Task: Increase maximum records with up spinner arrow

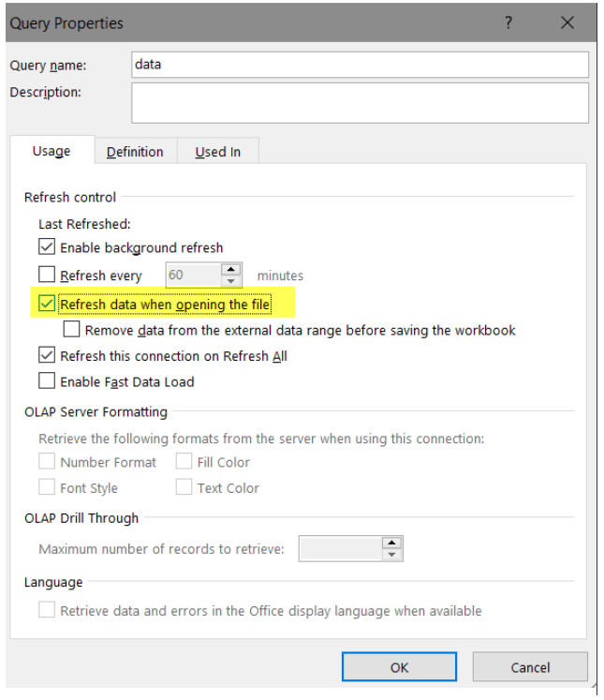Action: (x=391, y=543)
